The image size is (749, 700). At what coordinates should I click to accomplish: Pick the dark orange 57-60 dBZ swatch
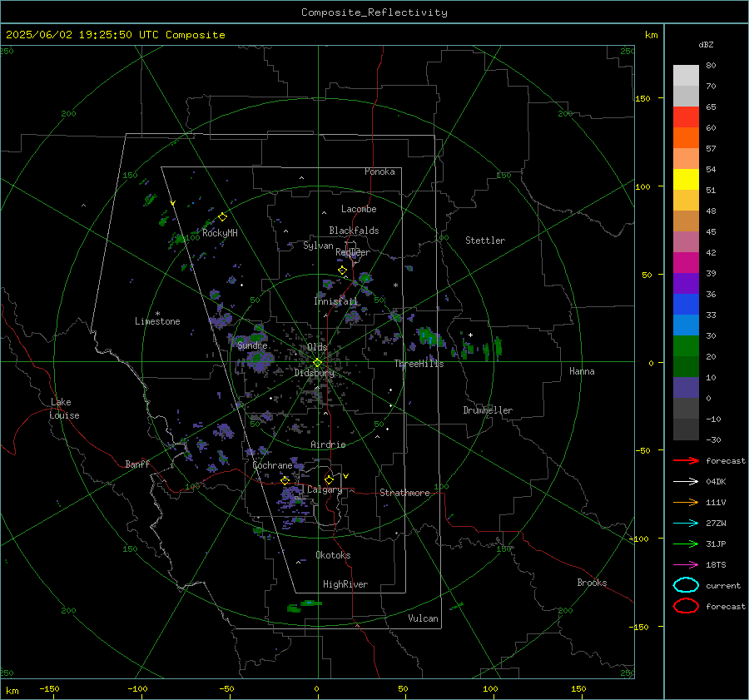click(686, 137)
